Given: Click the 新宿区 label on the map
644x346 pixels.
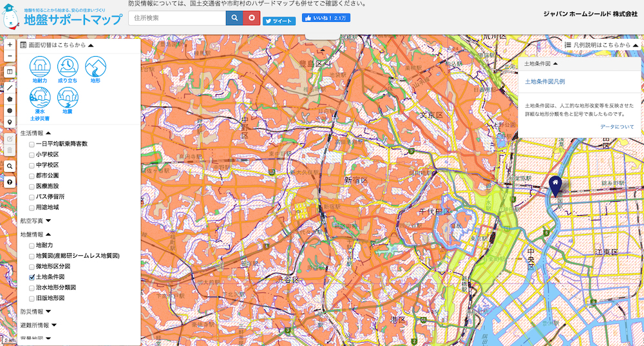Looking at the screenshot, I should (x=355, y=180).
